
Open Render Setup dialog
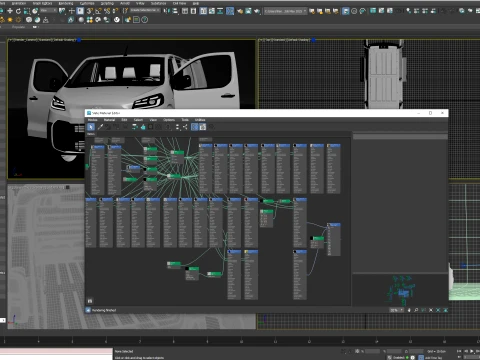(x=240, y=11)
